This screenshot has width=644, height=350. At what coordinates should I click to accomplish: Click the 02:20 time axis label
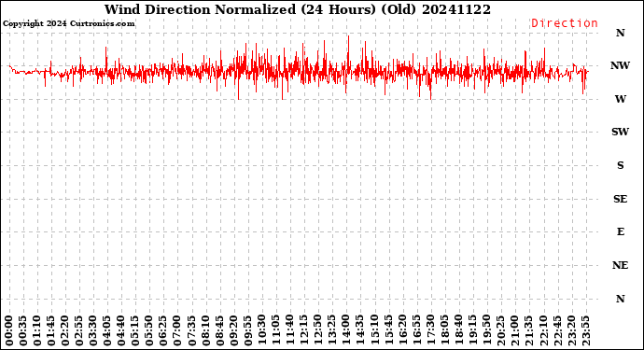65,331
